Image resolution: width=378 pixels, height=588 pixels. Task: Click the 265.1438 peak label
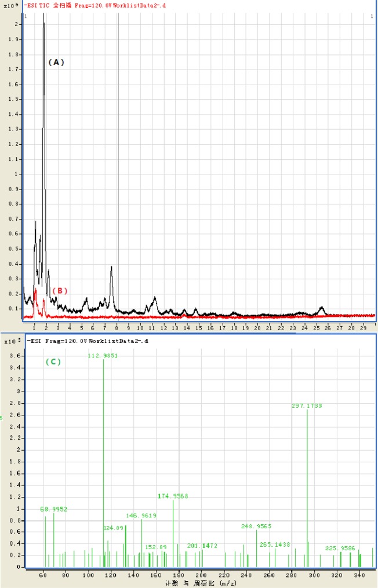click(x=275, y=544)
